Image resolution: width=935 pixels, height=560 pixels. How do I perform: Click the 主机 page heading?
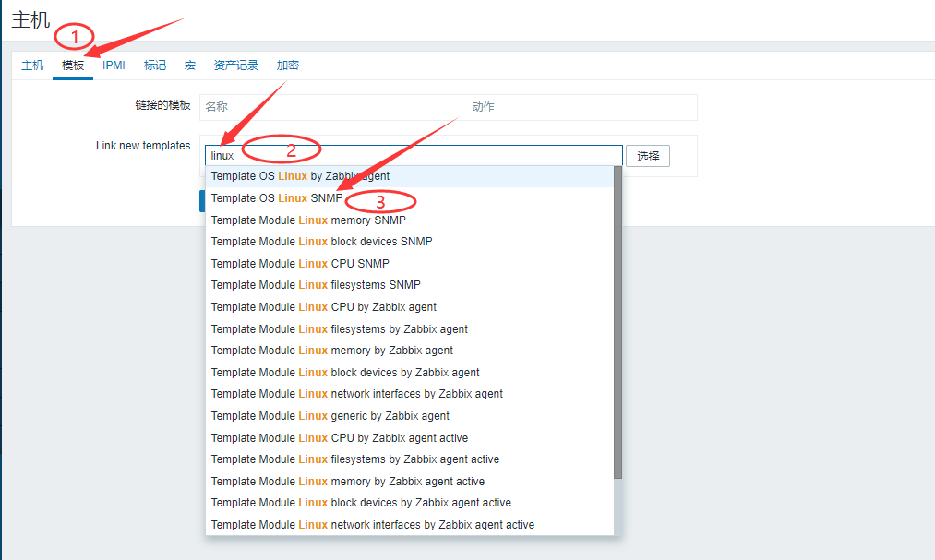tap(30, 20)
